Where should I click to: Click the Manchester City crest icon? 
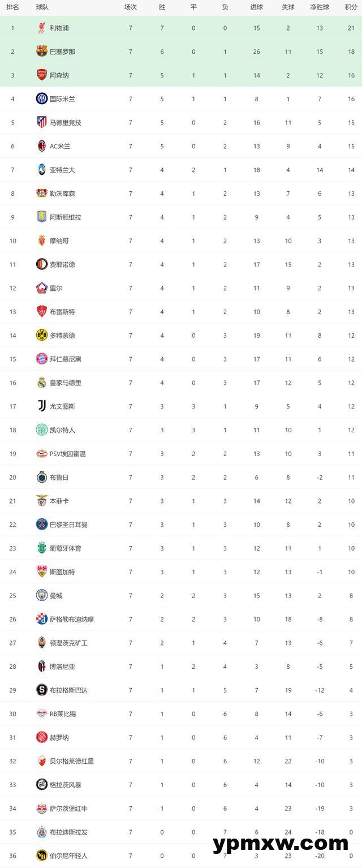(x=42, y=595)
